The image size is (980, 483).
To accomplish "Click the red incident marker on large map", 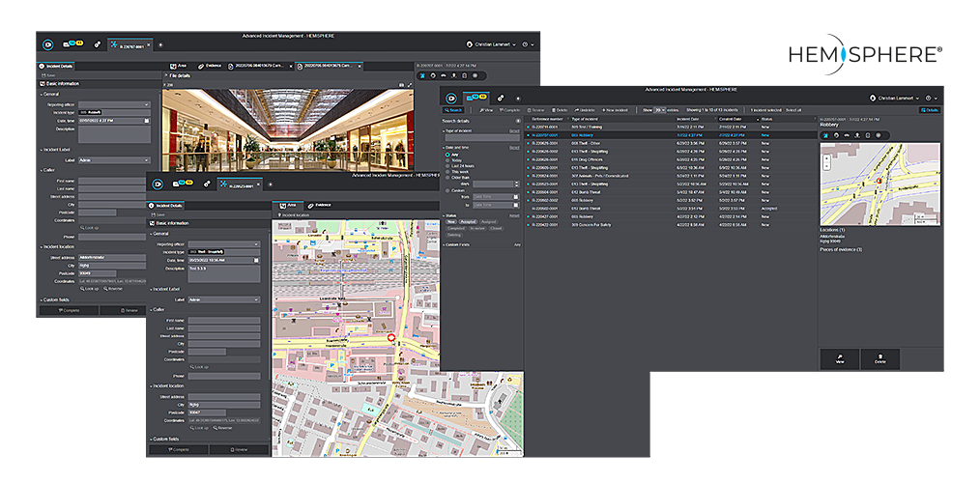I will [x=391, y=337].
